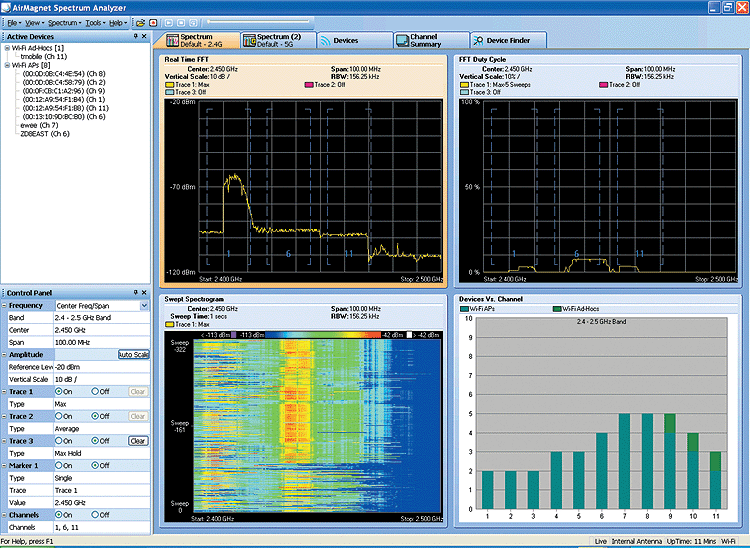
Task: Open the Help menu
Action: [x=118, y=22]
